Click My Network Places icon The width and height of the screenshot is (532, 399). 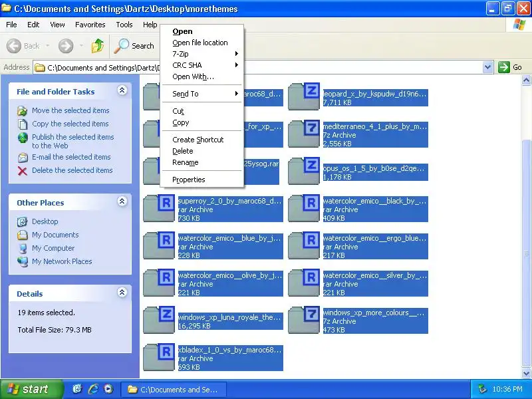pyautogui.click(x=23, y=261)
